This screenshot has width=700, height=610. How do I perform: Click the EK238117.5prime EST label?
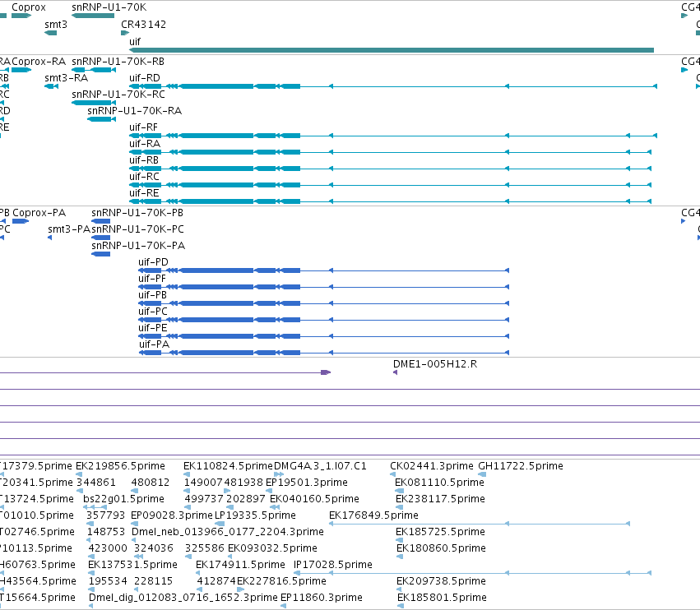point(440,499)
